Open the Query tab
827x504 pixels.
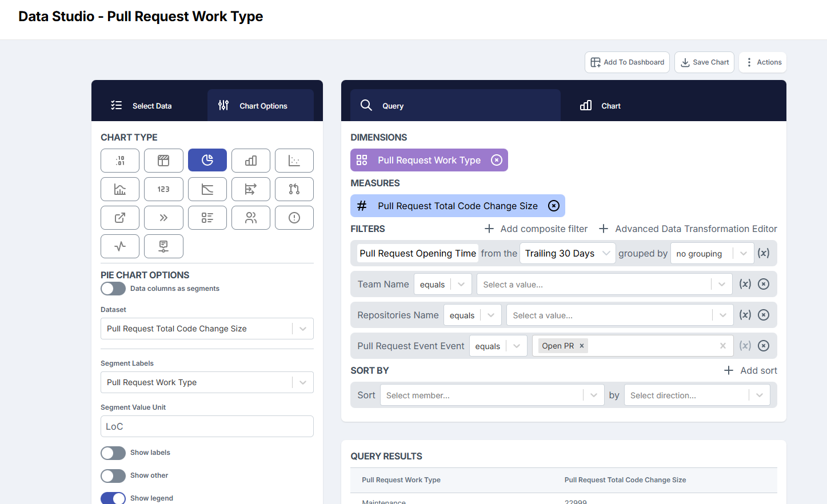pos(456,106)
